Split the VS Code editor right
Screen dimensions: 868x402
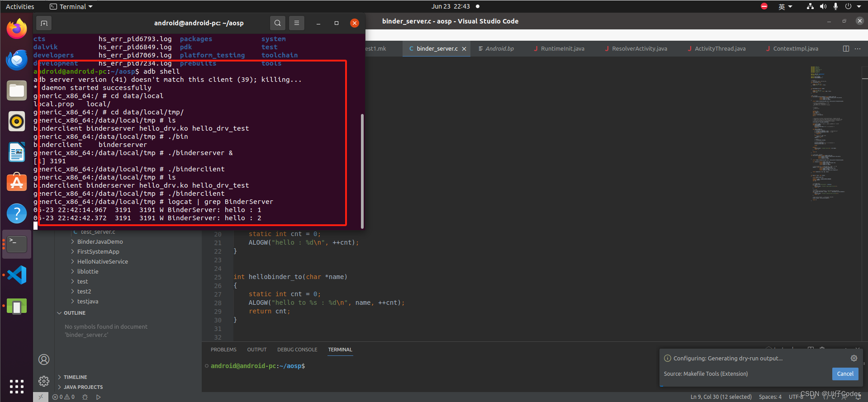[x=846, y=48]
